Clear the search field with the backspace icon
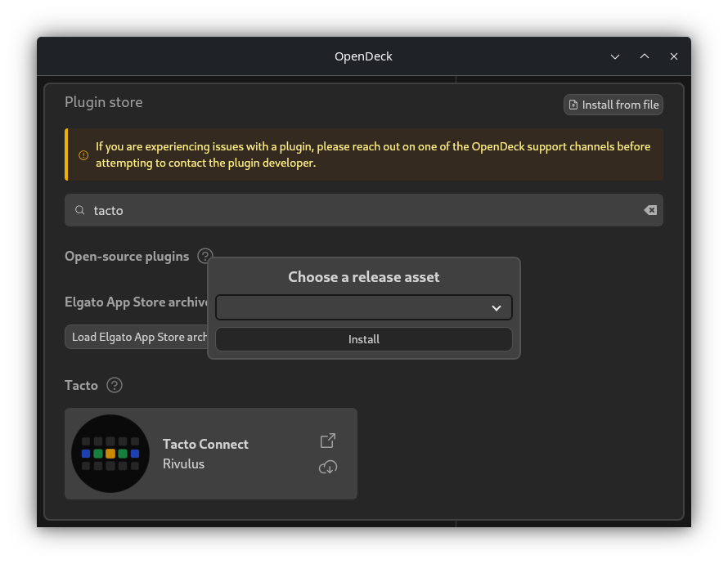728x564 pixels. 650,210
